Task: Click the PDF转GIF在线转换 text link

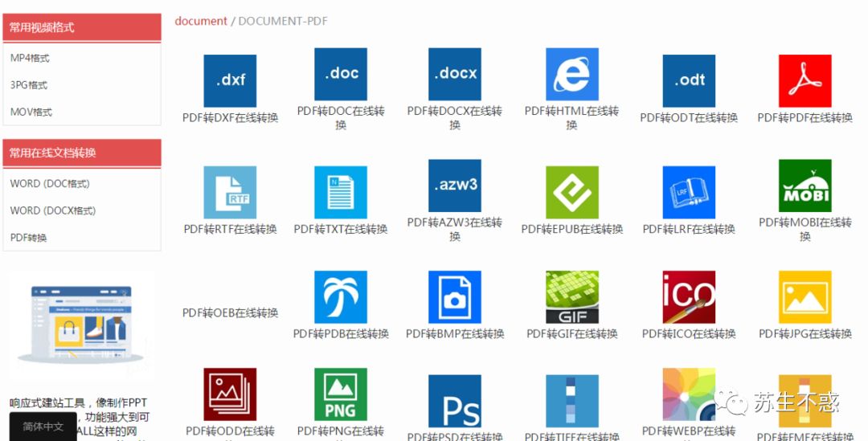Action: coord(572,333)
